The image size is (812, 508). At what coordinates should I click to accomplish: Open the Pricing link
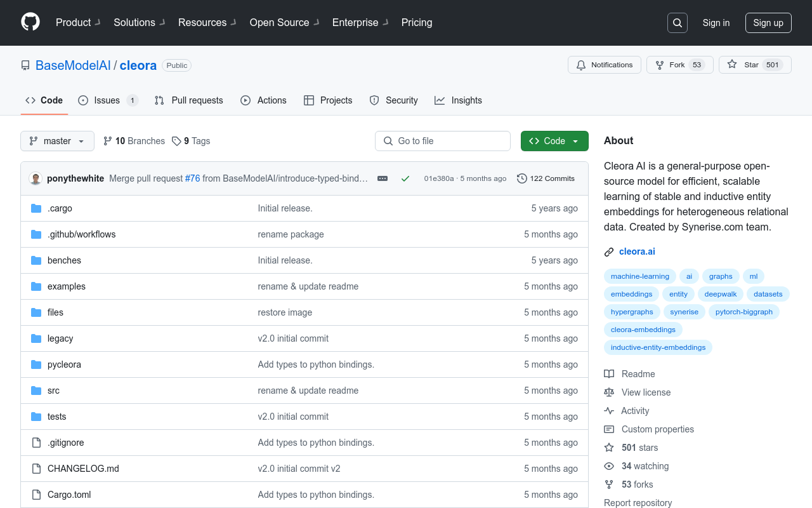417,22
